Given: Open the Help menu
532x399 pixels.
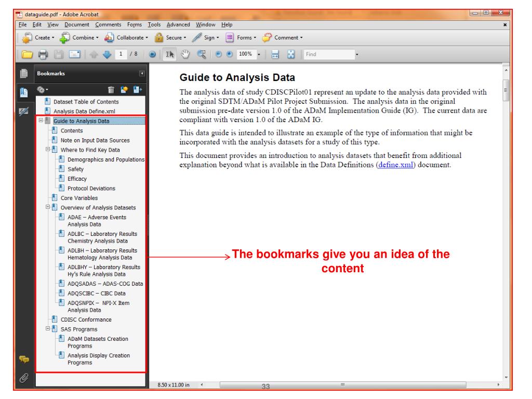Looking at the screenshot, I should tap(227, 24).
